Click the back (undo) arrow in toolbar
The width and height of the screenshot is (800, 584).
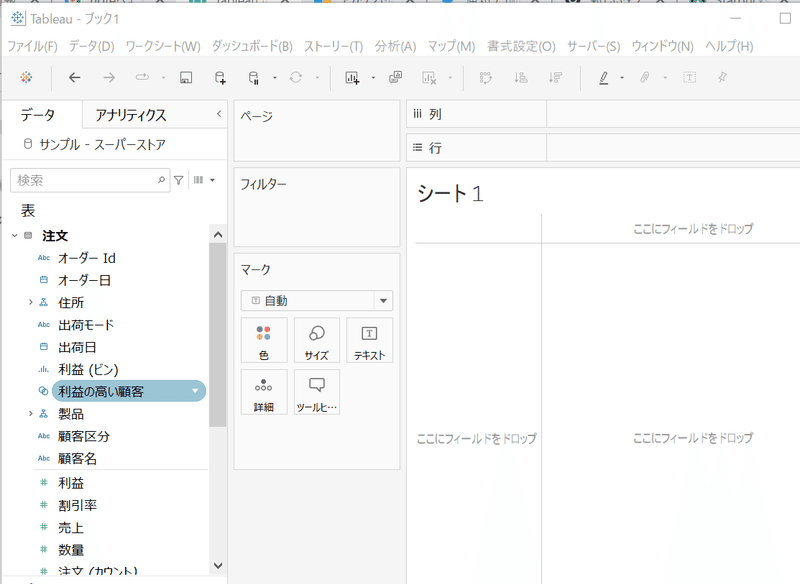click(x=74, y=78)
